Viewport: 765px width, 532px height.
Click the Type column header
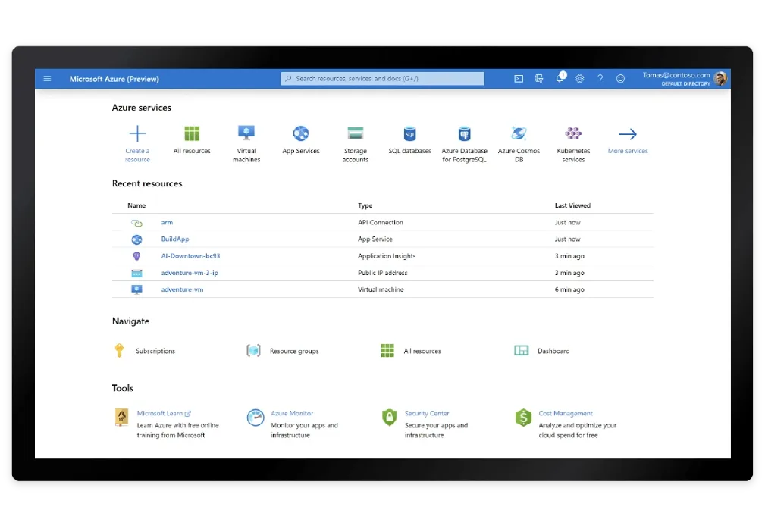(365, 206)
